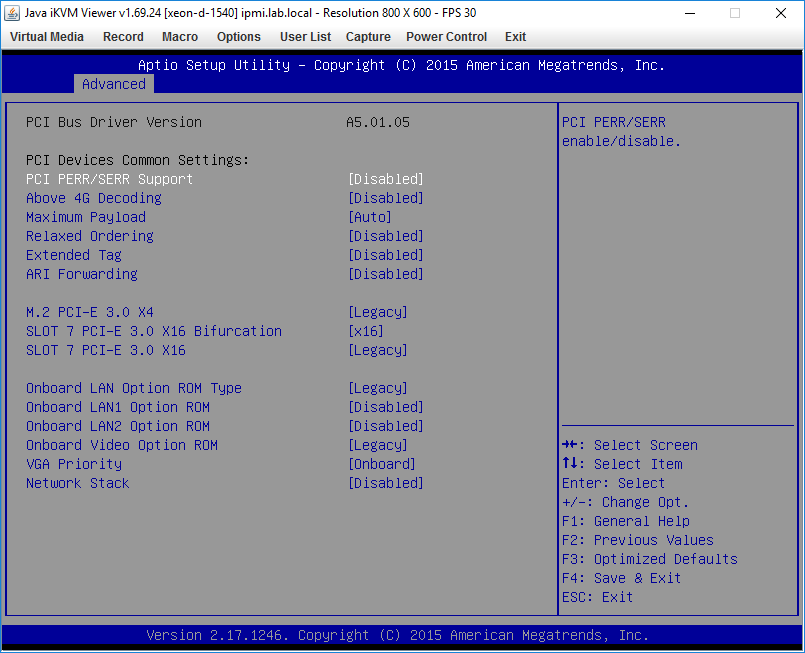
Task: Select SLOT 7 PCI-E 3.0 X16 Bifurcation
Action: click(154, 331)
